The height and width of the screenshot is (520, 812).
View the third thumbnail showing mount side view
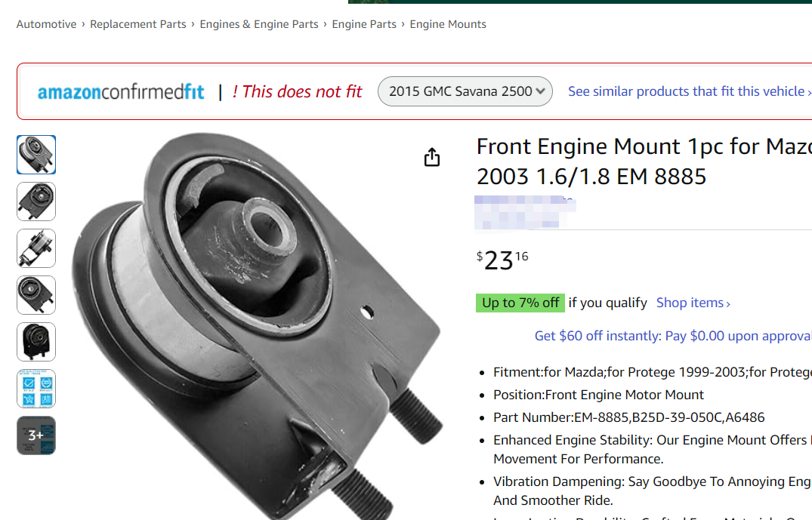36,248
